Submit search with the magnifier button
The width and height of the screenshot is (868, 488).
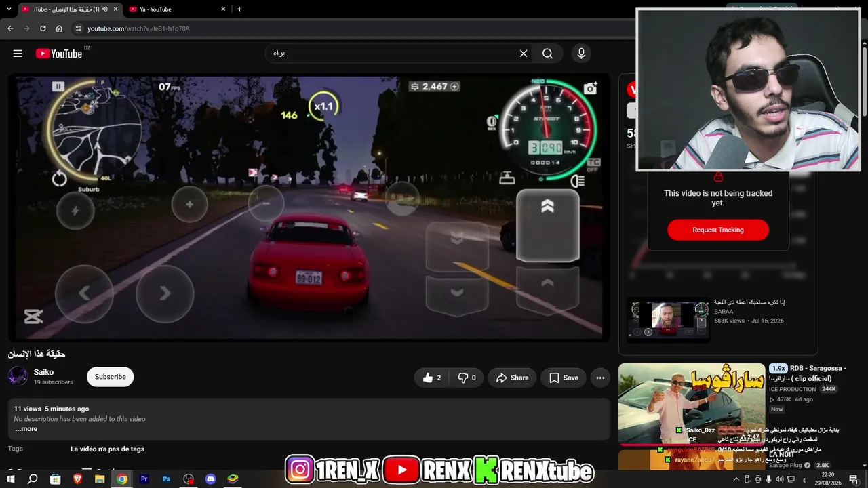pos(547,54)
